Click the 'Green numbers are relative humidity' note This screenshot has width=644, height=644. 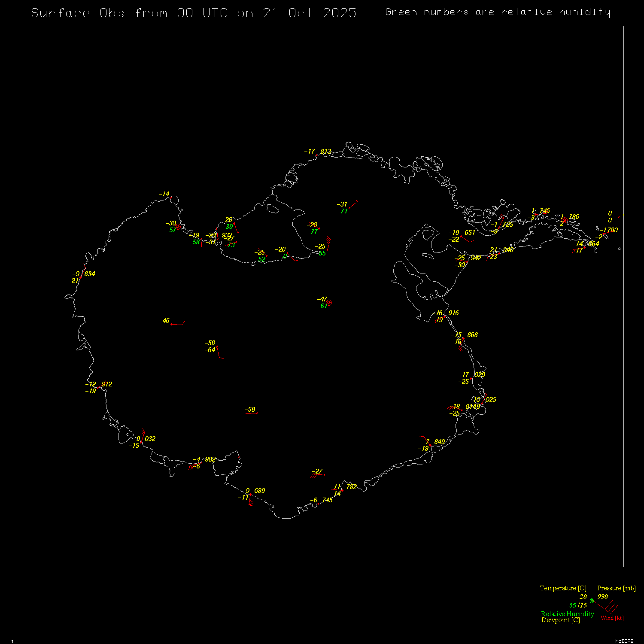(498, 12)
